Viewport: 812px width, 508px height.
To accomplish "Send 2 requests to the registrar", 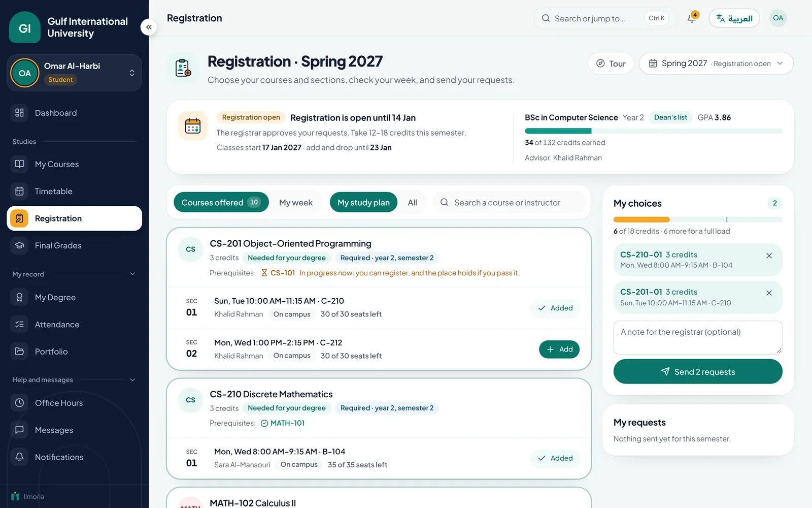I will [x=698, y=371].
